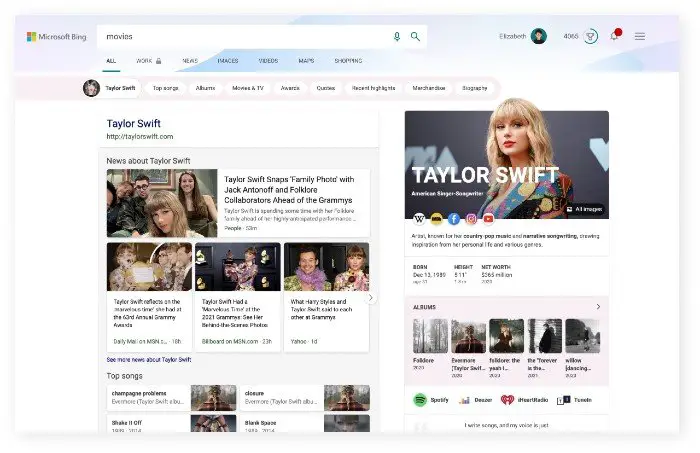This screenshot has width=700, height=453.
Task: Select the Movies & TV chip
Action: [248, 88]
